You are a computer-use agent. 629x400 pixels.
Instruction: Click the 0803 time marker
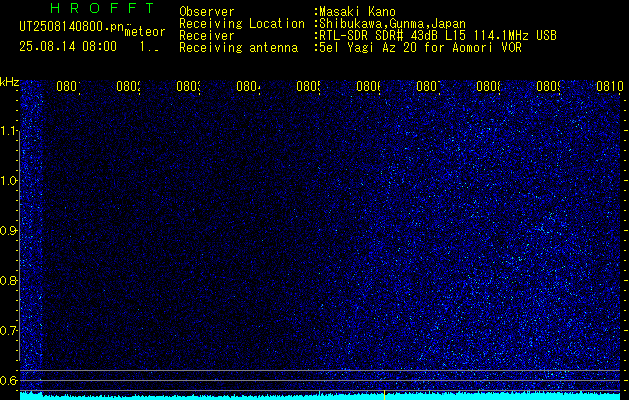click(188, 86)
